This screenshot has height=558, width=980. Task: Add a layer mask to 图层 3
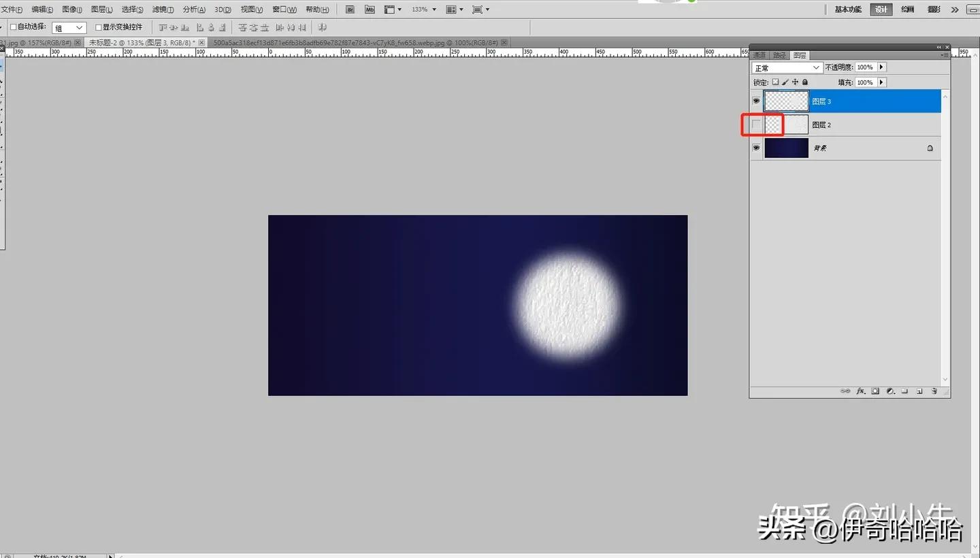[875, 391]
